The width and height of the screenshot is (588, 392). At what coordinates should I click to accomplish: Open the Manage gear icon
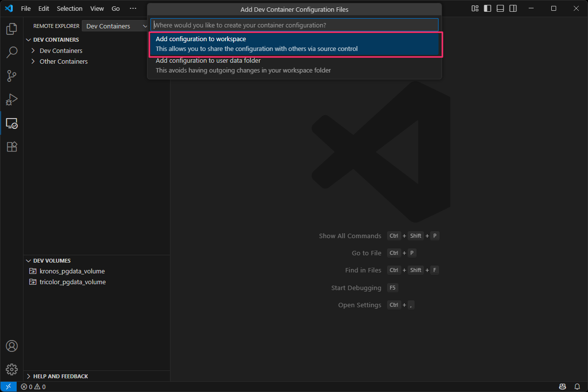[x=12, y=369]
